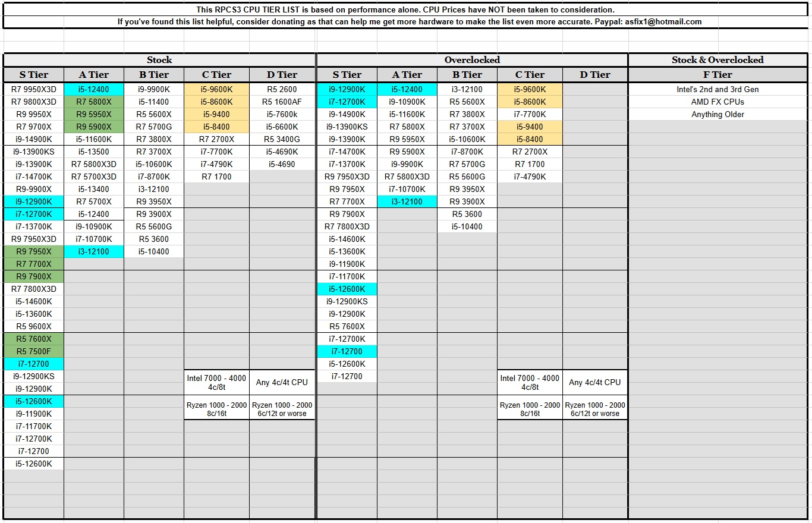Click the Stock & Overclocked header
The image size is (812, 523).
(x=717, y=60)
